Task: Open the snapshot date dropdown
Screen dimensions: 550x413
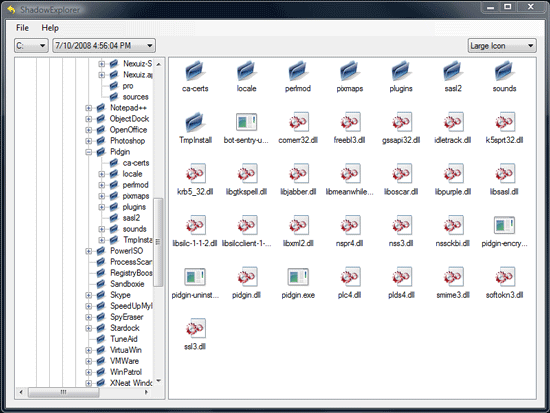Action: 104,46
